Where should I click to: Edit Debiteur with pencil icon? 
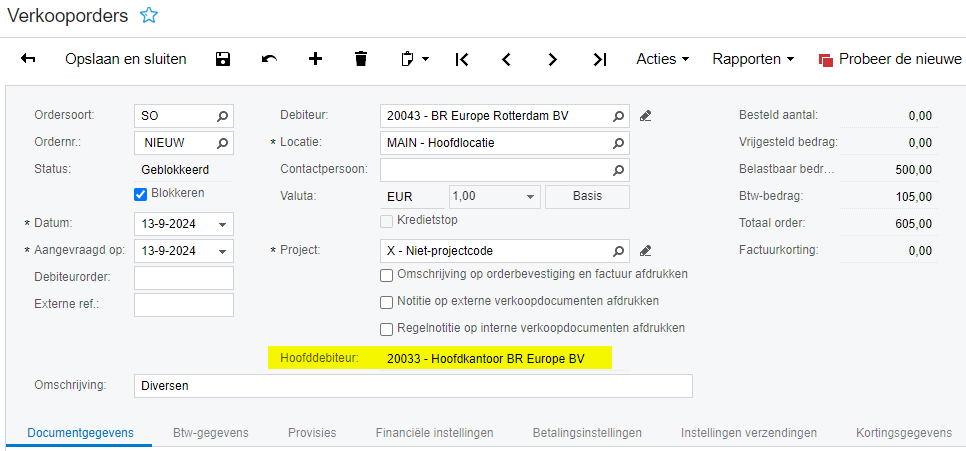646,116
